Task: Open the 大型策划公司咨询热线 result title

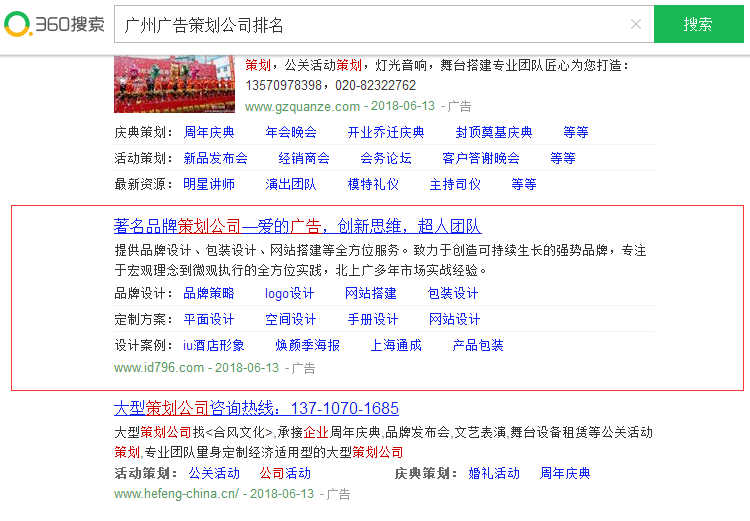Action: [x=256, y=408]
